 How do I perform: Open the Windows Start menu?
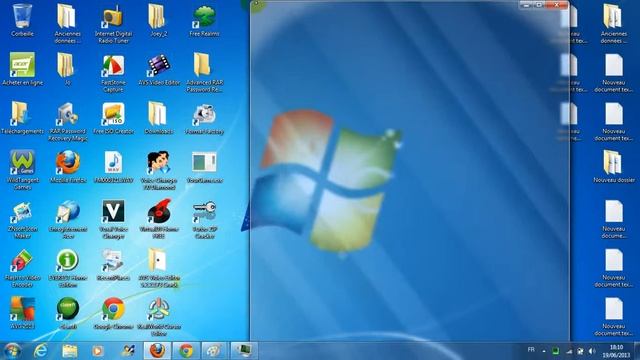[x=12, y=351]
